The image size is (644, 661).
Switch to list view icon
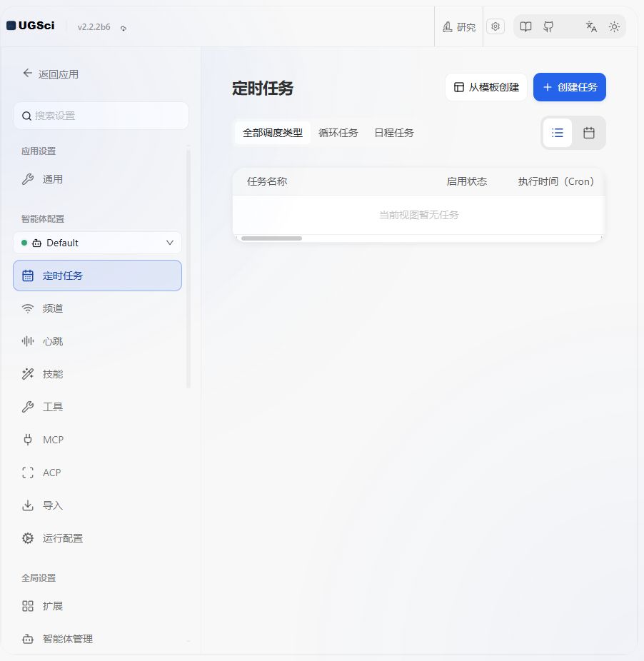click(558, 133)
